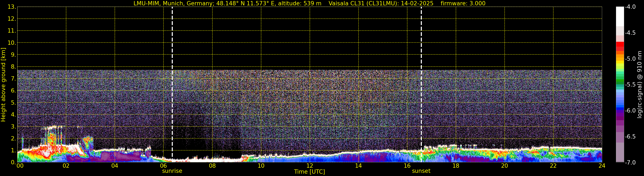Click the 13 tick on the height axis
The width and height of the screenshot is (644, 176).
pyautogui.click(x=12, y=7)
